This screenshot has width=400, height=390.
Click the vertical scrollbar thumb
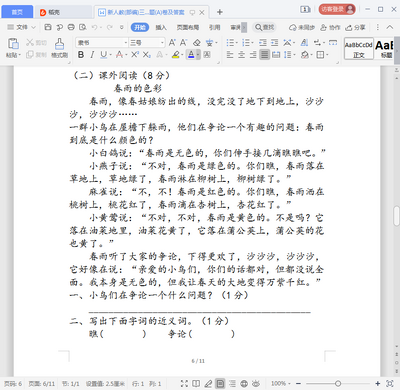tap(396, 216)
